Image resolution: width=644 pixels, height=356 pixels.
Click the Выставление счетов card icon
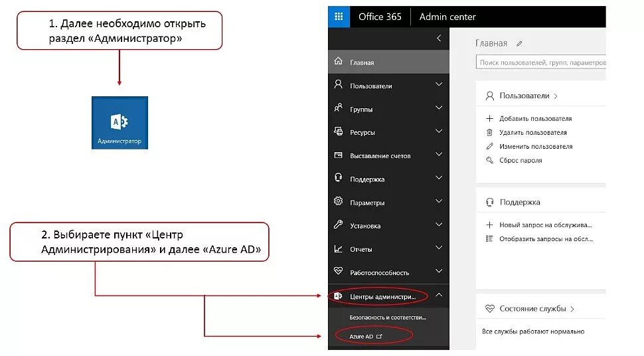point(338,155)
